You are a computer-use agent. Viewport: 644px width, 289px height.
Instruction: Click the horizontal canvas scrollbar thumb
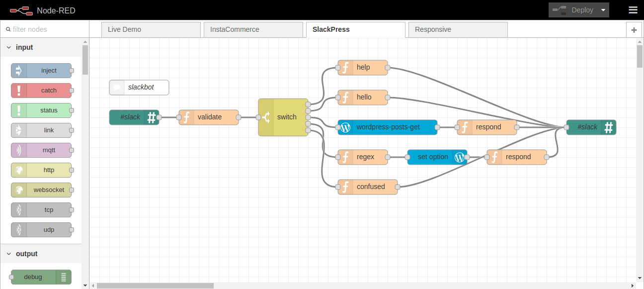tap(155, 286)
